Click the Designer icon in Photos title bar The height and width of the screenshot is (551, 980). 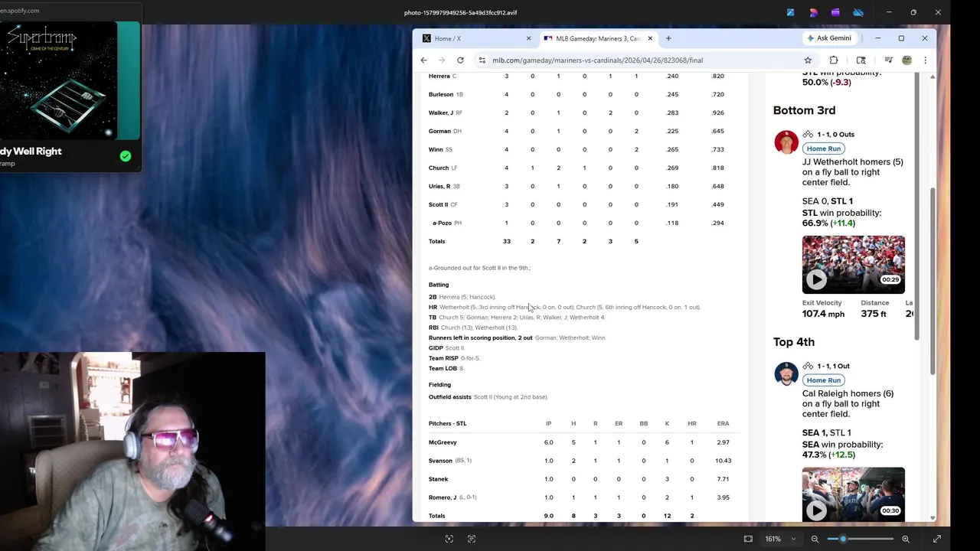click(813, 12)
